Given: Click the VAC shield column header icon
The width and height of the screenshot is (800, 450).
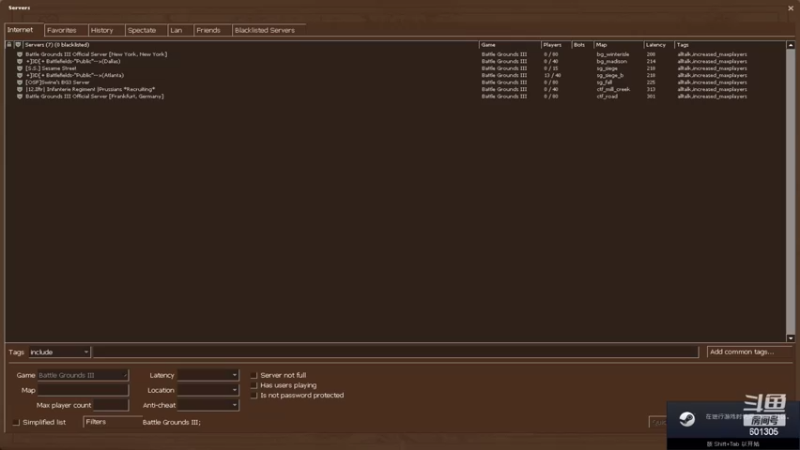Looking at the screenshot, I should [x=18, y=45].
